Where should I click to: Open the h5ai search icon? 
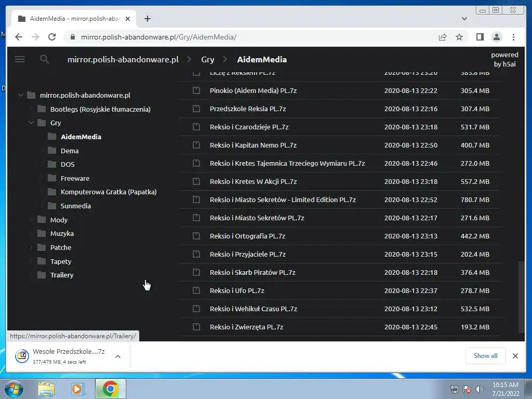[x=45, y=59]
